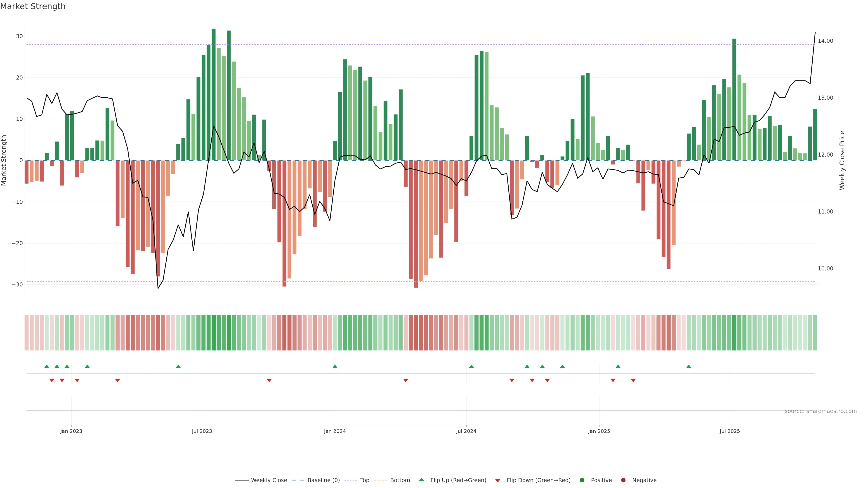Click flip-up triangle near Jan 2024

click(x=335, y=366)
